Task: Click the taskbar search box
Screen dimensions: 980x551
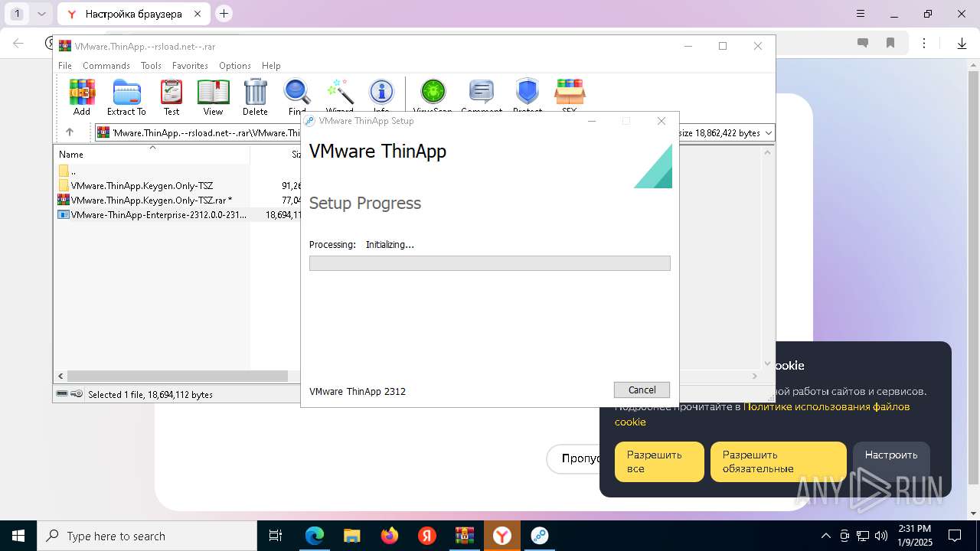Action: (147, 536)
